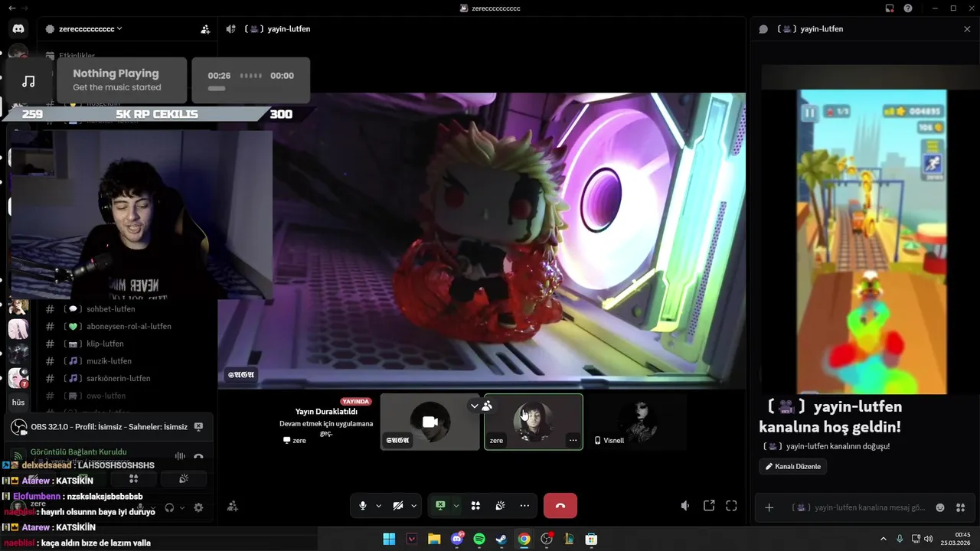Screen dimensions: 980x551
Task: Hang up with the red disconnect button
Action: pos(560,506)
